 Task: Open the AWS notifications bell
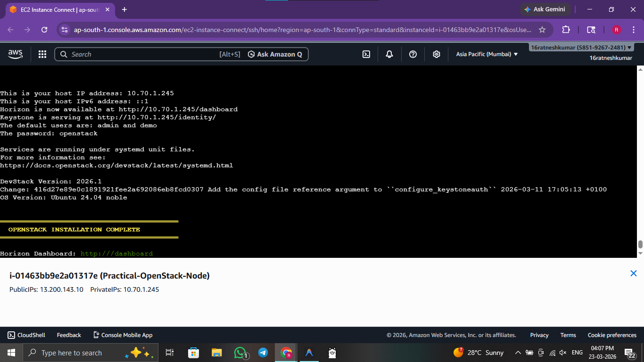coord(389,54)
